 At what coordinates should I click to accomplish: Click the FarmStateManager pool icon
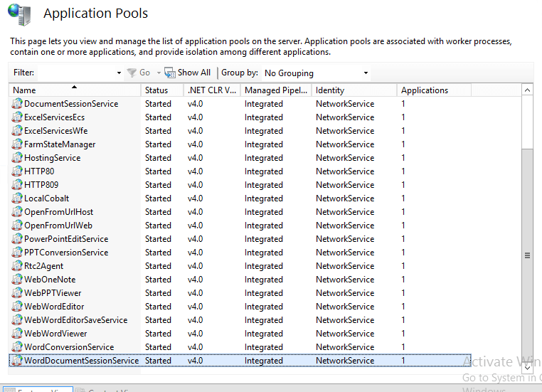pyautogui.click(x=17, y=144)
